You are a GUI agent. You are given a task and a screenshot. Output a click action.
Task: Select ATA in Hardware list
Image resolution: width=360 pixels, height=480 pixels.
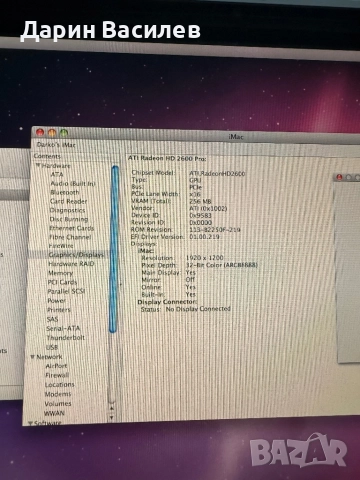tap(57, 174)
